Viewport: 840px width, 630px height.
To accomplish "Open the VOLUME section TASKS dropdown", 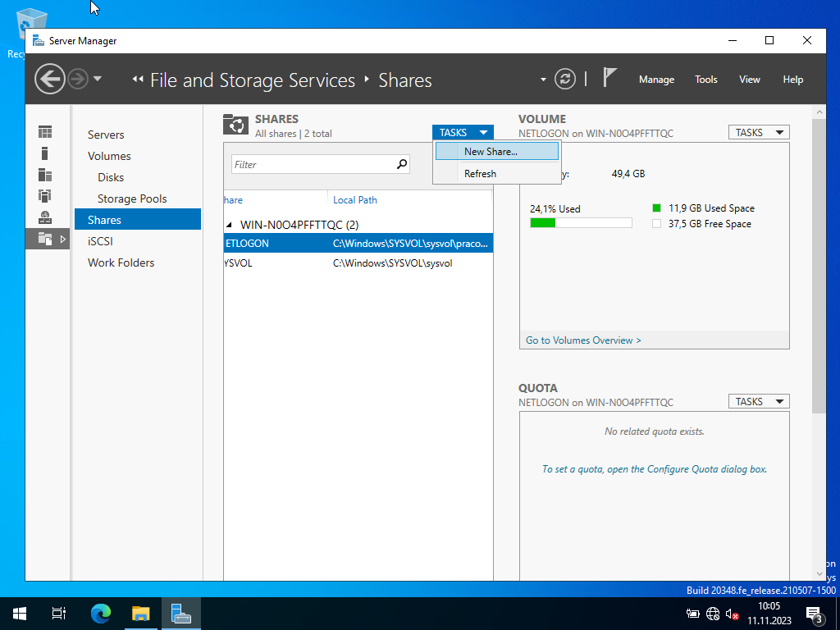I will [758, 132].
